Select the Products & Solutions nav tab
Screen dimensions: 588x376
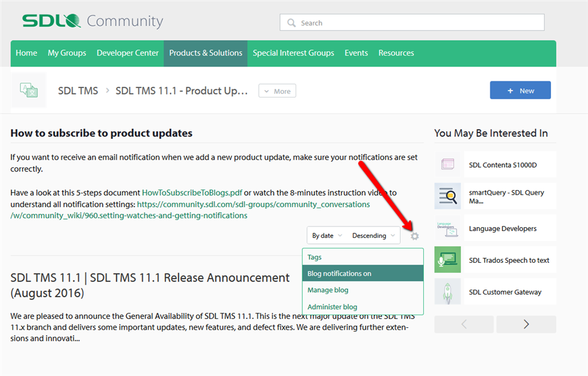tap(205, 53)
